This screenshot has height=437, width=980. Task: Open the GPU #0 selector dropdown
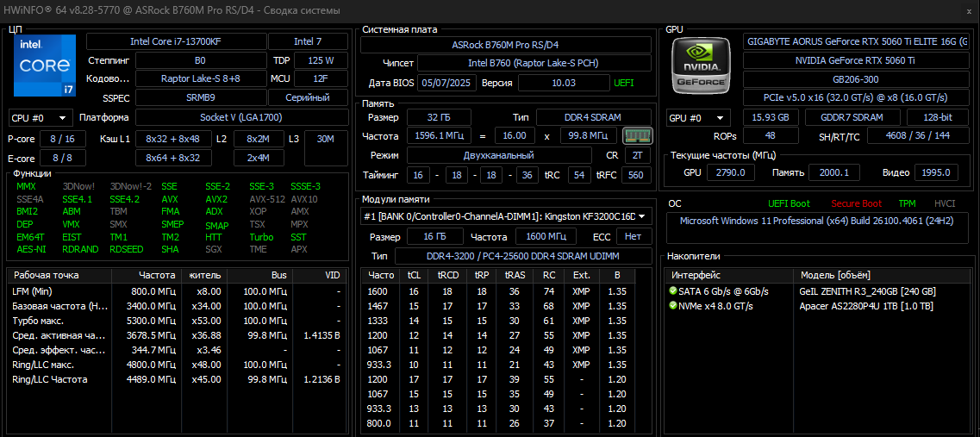698,117
